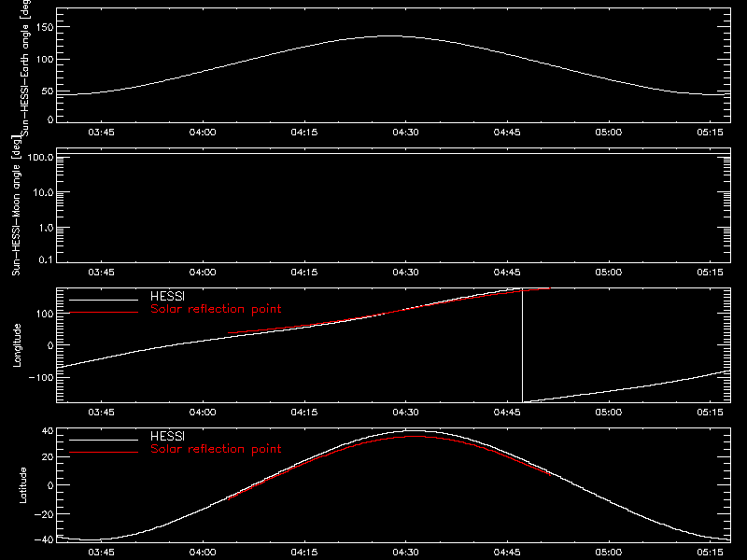This screenshot has height=560, width=747.
Task: Click the Sun-HESSI-Moon angle axis label
Action: point(16,205)
